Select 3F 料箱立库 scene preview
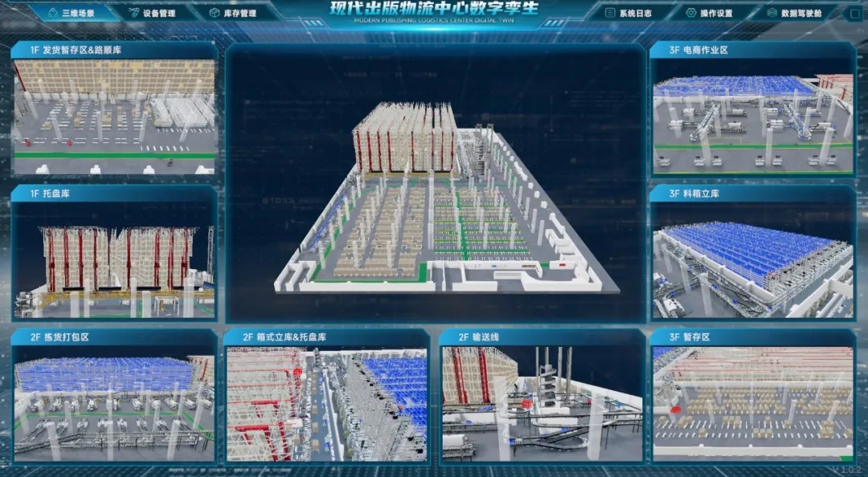This screenshot has width=868, height=477. point(753,260)
